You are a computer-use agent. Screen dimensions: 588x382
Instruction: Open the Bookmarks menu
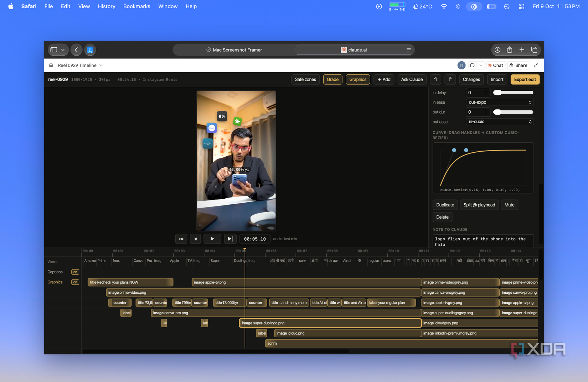click(137, 6)
